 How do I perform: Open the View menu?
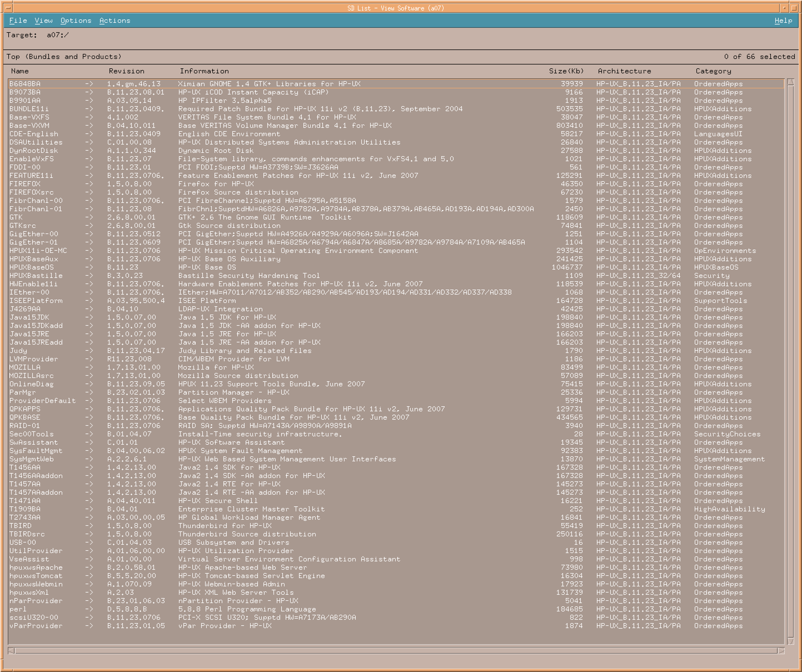(x=44, y=21)
